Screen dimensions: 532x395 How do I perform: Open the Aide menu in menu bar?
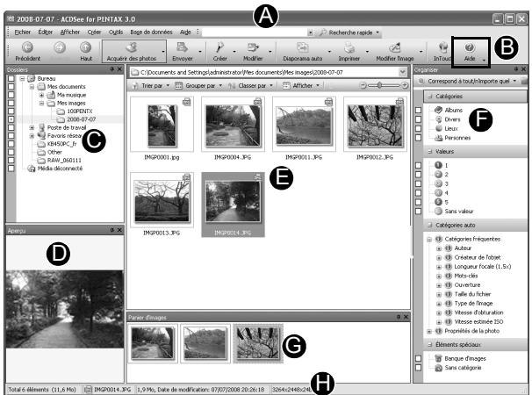tap(185, 32)
